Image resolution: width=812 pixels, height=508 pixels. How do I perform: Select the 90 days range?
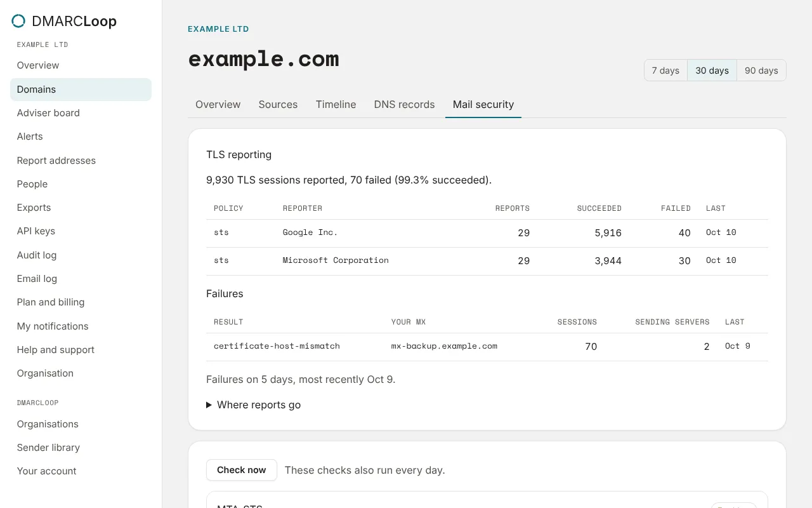coord(761,70)
